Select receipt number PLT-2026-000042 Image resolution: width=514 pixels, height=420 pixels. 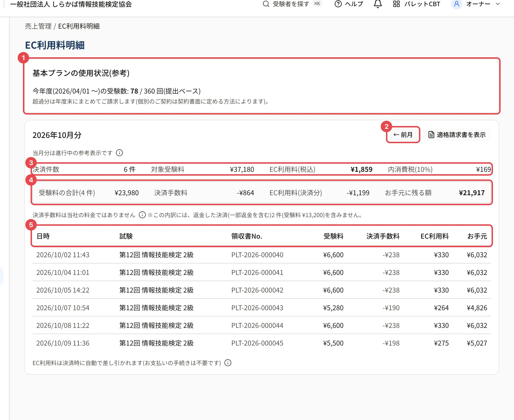[257, 290]
